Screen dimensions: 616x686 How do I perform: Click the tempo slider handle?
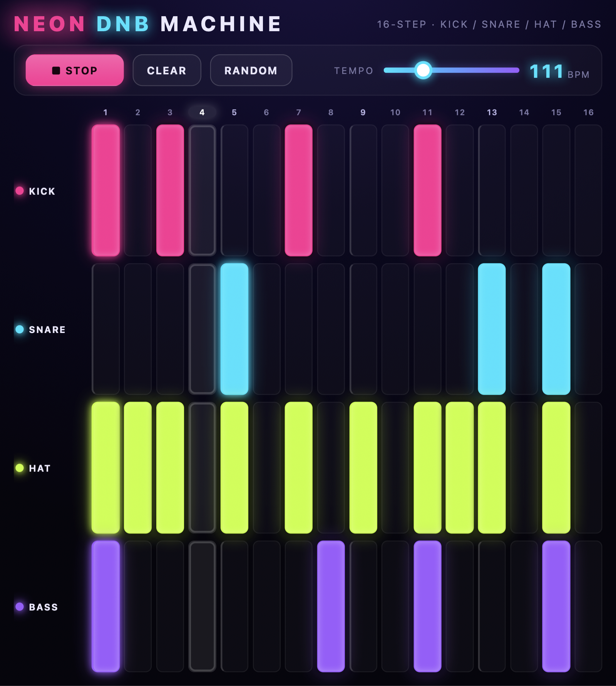(423, 70)
